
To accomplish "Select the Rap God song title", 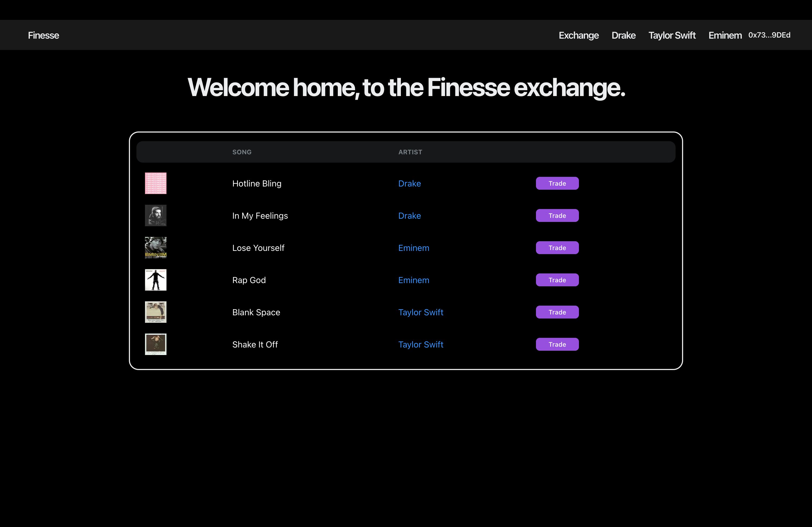I will click(x=249, y=280).
